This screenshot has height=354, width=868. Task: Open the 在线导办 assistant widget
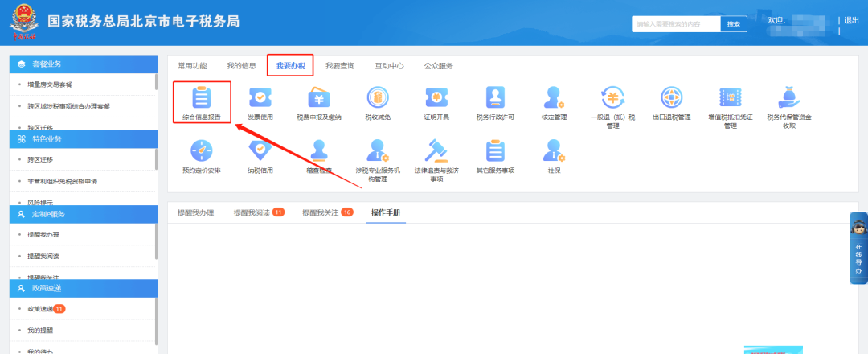[x=858, y=248]
